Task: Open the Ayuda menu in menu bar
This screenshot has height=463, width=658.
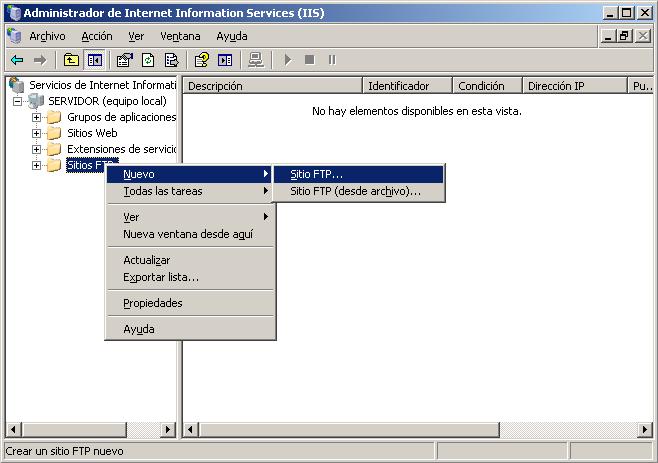Action: coord(232,37)
